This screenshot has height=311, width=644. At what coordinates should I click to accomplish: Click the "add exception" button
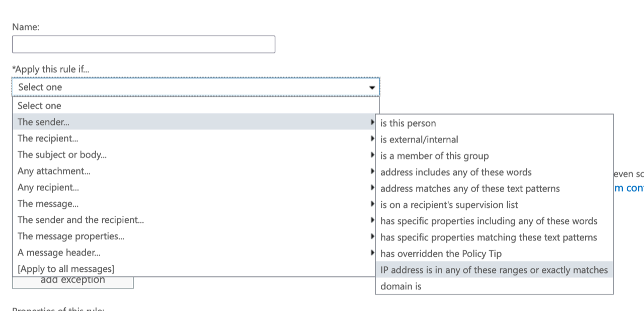click(72, 280)
